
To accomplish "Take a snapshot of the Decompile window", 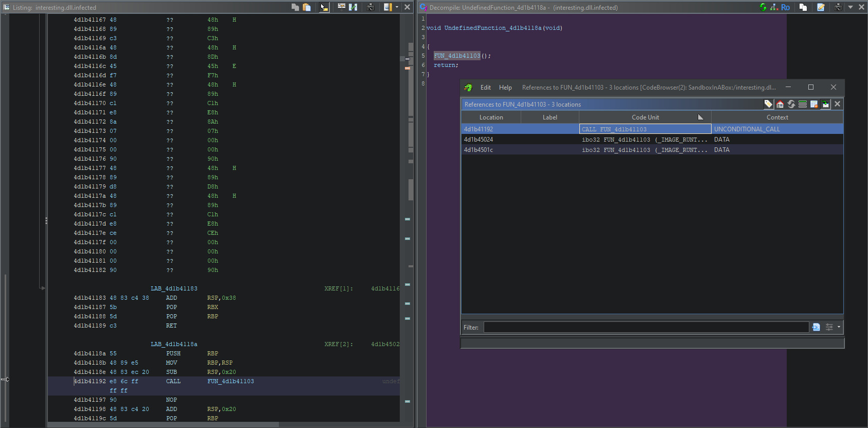I will (x=838, y=7).
